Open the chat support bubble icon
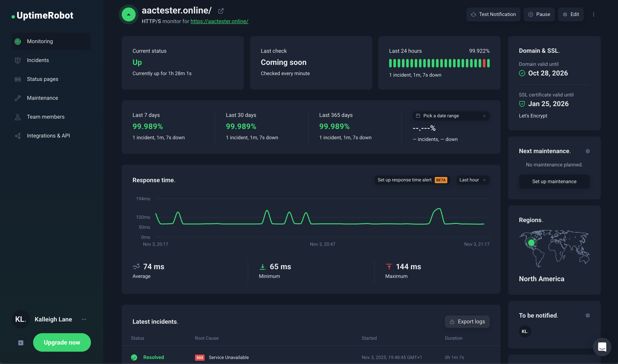Image resolution: width=618 pixels, height=364 pixels. click(x=603, y=347)
